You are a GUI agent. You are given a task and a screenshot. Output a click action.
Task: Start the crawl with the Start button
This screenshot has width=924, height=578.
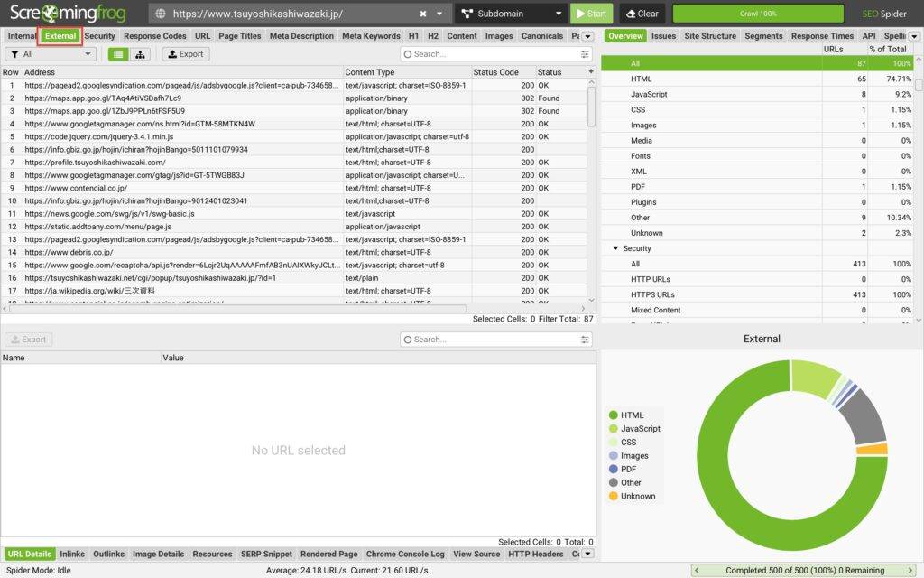591,14
